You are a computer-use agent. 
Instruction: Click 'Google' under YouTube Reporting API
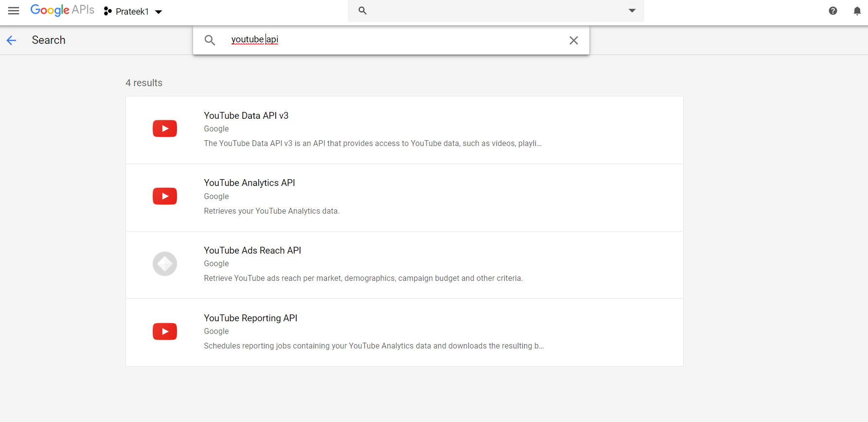(216, 331)
